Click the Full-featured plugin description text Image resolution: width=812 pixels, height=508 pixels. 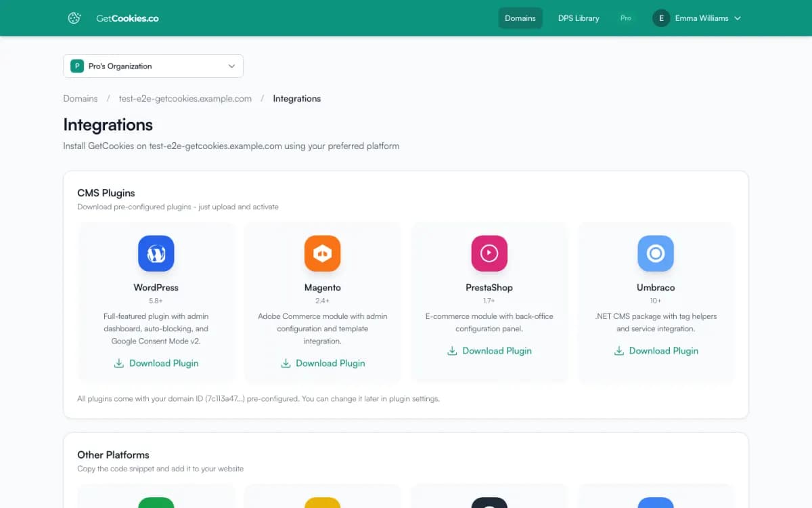156,329
